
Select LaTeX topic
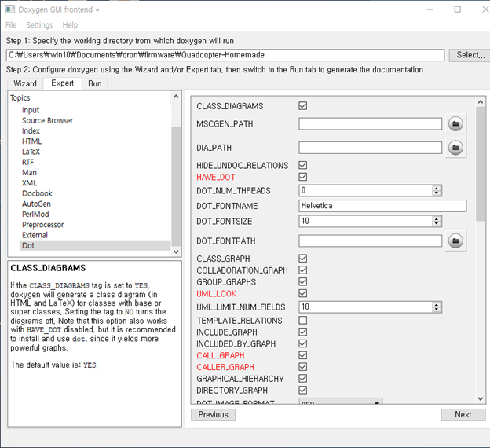click(31, 152)
